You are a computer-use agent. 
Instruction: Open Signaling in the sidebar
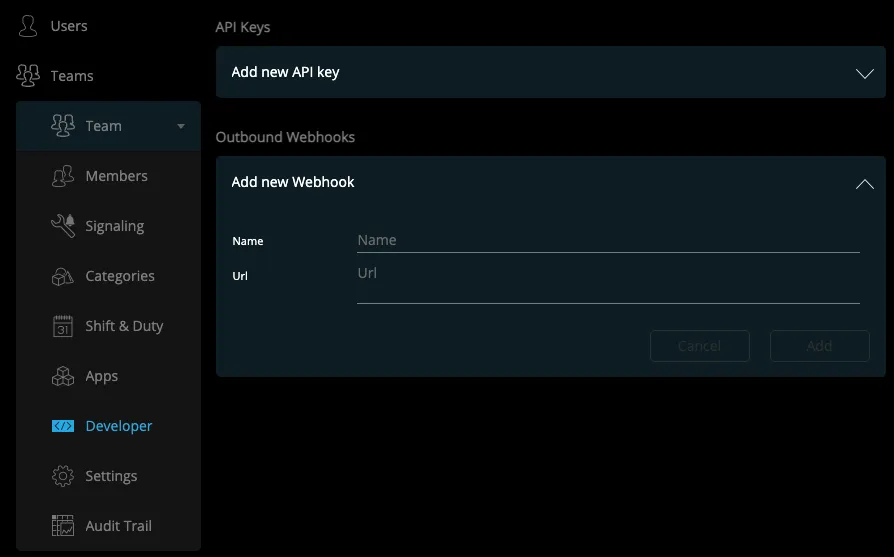click(115, 226)
